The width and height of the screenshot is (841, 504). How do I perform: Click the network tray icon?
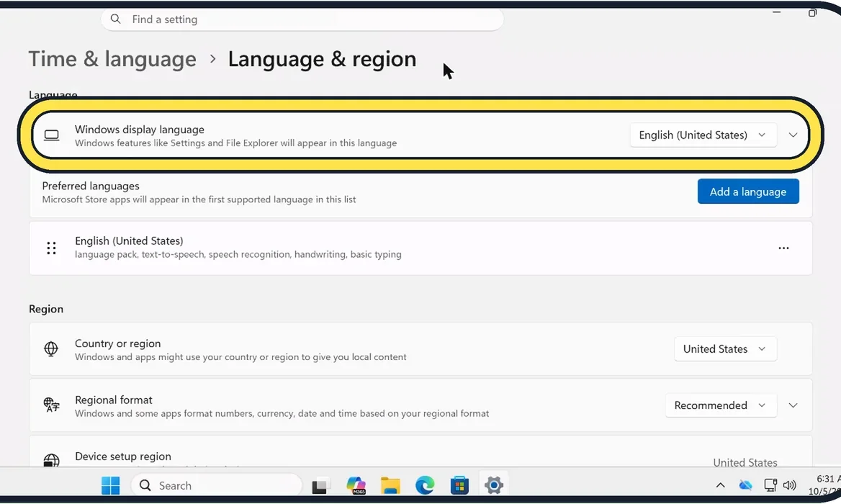(770, 485)
